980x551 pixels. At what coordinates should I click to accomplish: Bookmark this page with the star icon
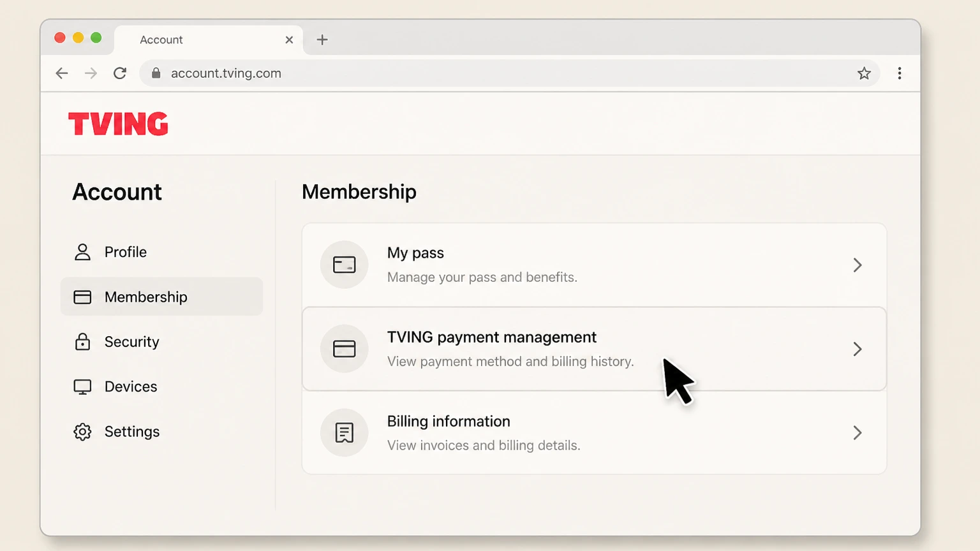point(864,73)
